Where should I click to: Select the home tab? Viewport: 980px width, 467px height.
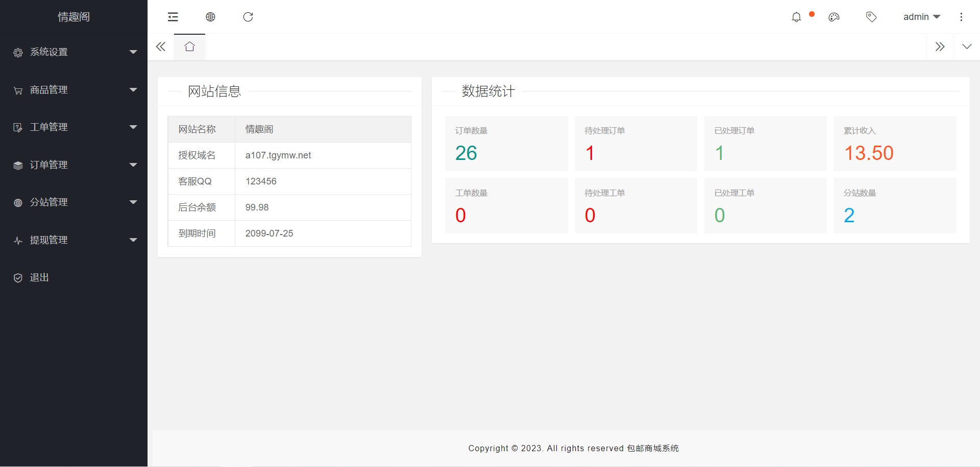[189, 47]
